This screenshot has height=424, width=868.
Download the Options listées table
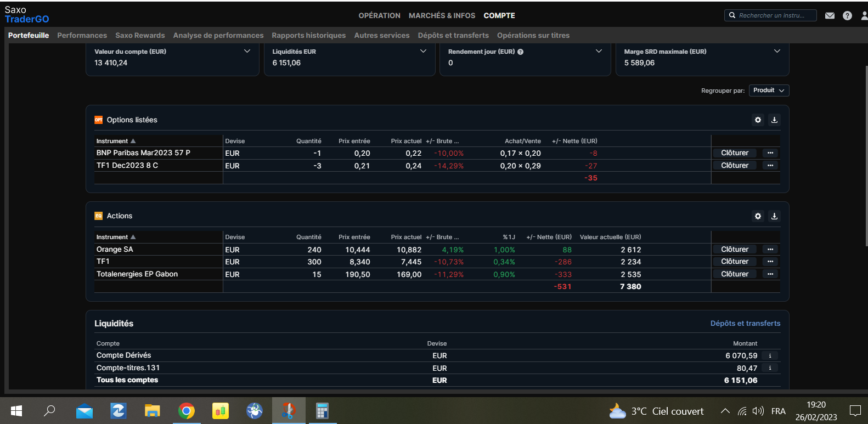[774, 120]
